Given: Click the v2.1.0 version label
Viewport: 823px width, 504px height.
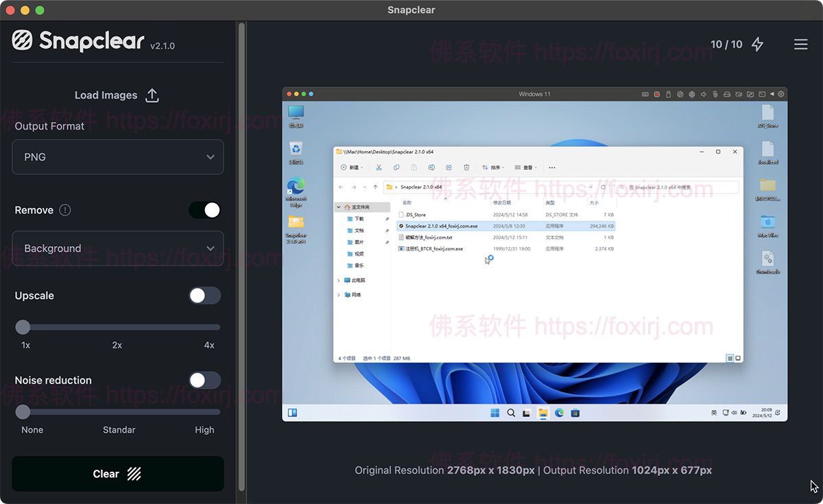Looking at the screenshot, I should 162,47.
